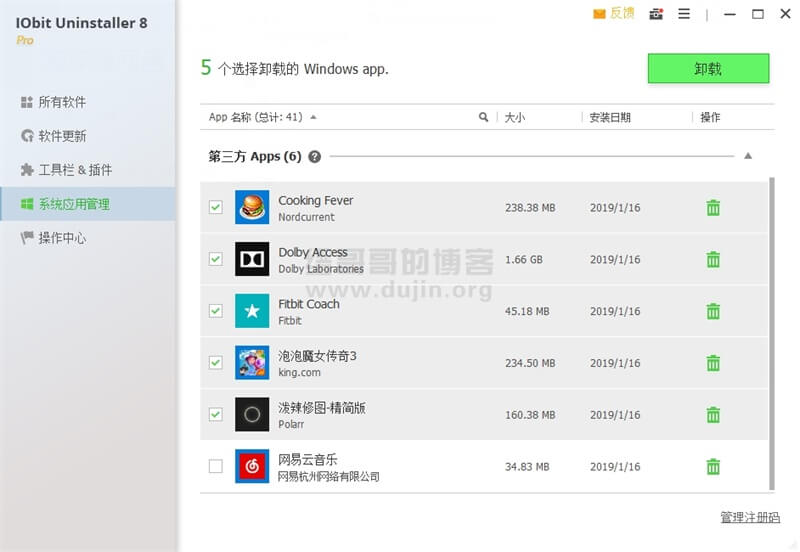Click the green 卸载 button
The height and width of the screenshot is (552, 800).
click(708, 68)
